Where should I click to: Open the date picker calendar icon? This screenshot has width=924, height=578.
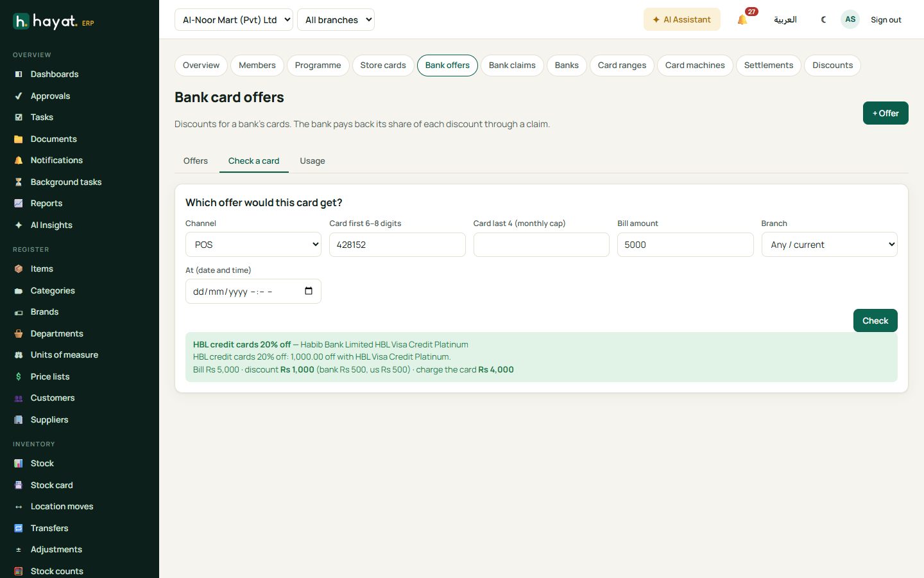pyautogui.click(x=309, y=291)
